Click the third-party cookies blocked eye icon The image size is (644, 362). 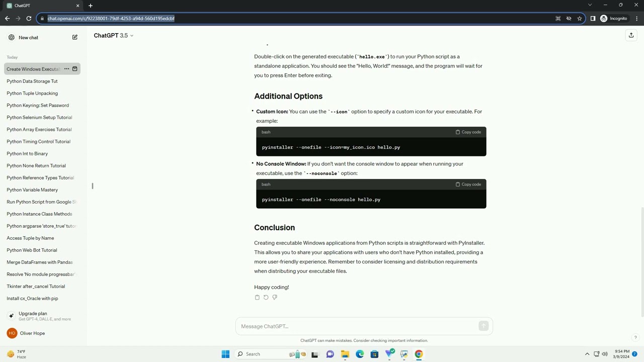point(569,19)
